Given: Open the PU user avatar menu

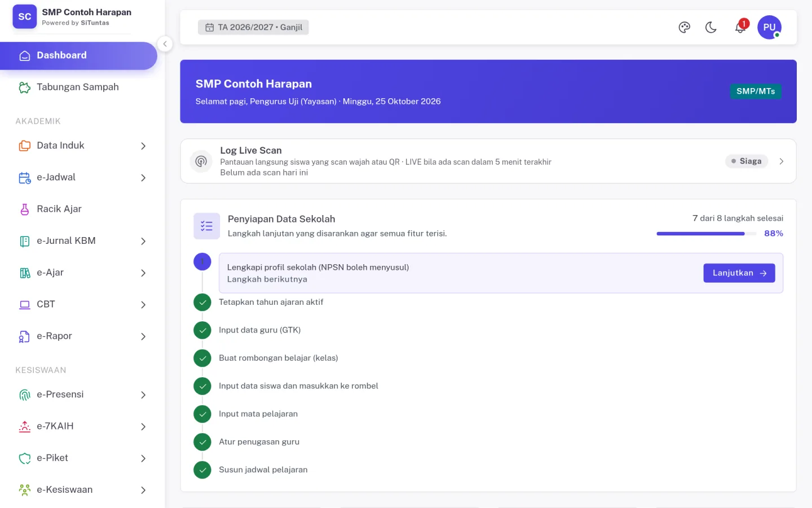Looking at the screenshot, I should point(769,27).
